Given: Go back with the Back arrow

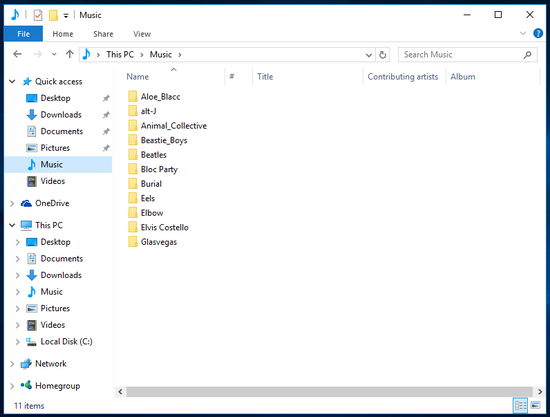Looking at the screenshot, I should pyautogui.click(x=17, y=54).
